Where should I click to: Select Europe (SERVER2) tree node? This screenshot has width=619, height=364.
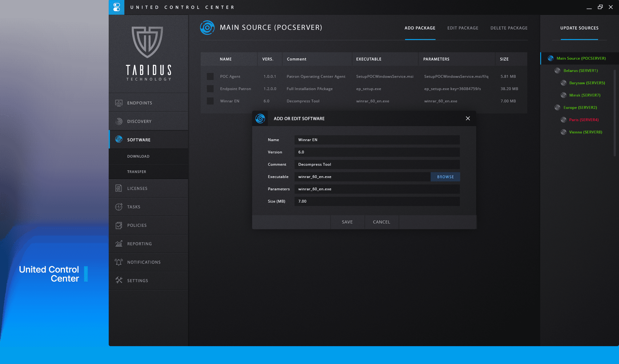coord(580,108)
